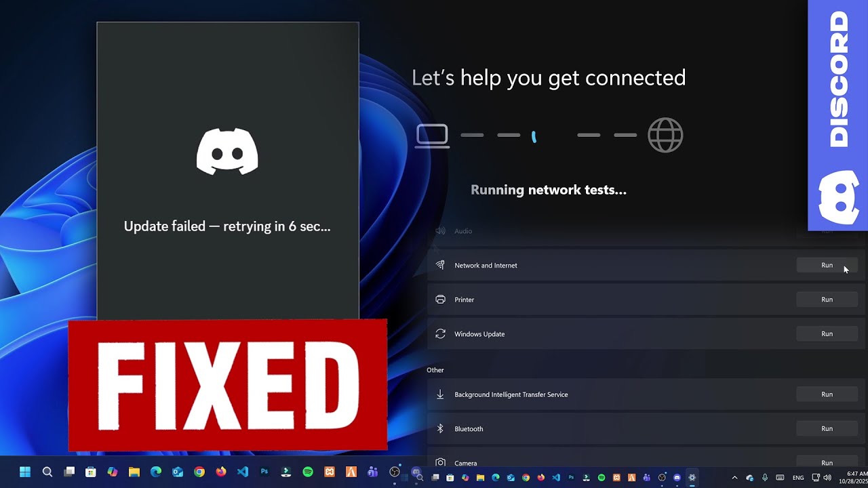Screen dimensions: 868x488
Task: Select "Background Intelligent Transfer Service" text
Action: click(511, 394)
